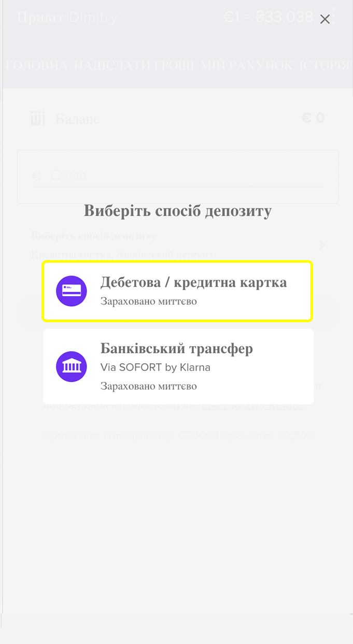Switch to НАДІСЛАТИ ГРОШІ tab
353x644 pixels.
[x=134, y=65]
